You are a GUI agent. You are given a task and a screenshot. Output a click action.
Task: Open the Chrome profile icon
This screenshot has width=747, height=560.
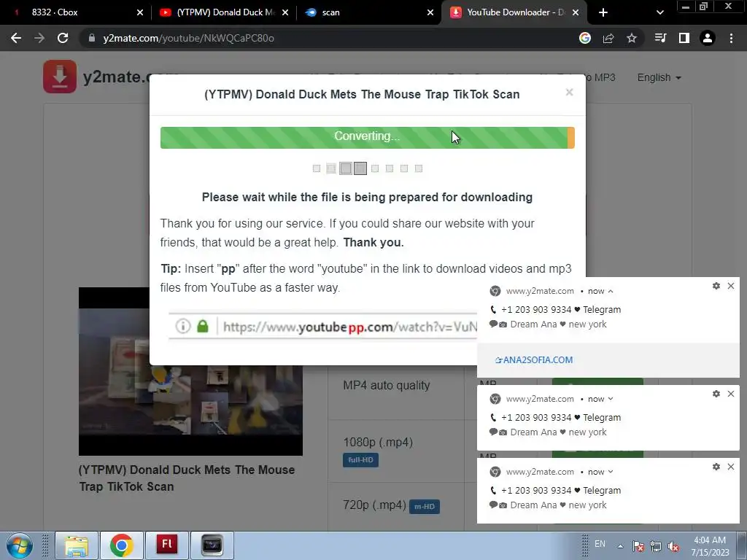point(708,38)
